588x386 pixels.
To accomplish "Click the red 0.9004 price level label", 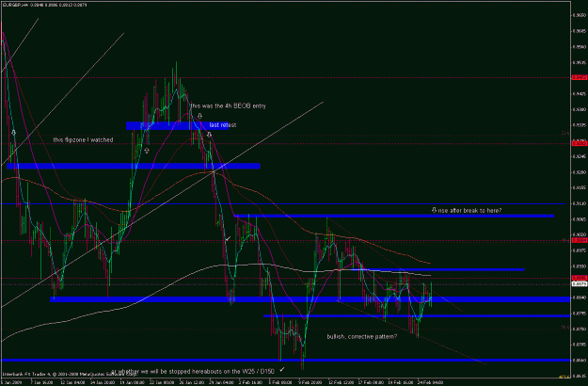I will [x=580, y=240].
